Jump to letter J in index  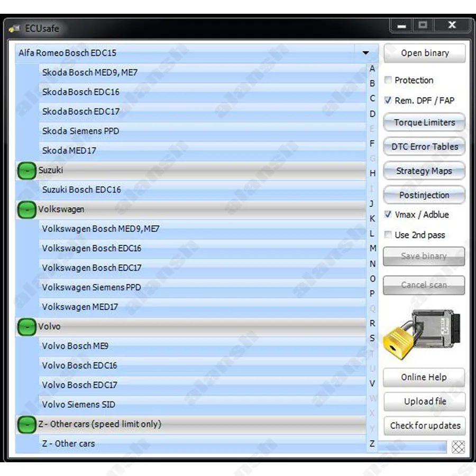point(372,204)
